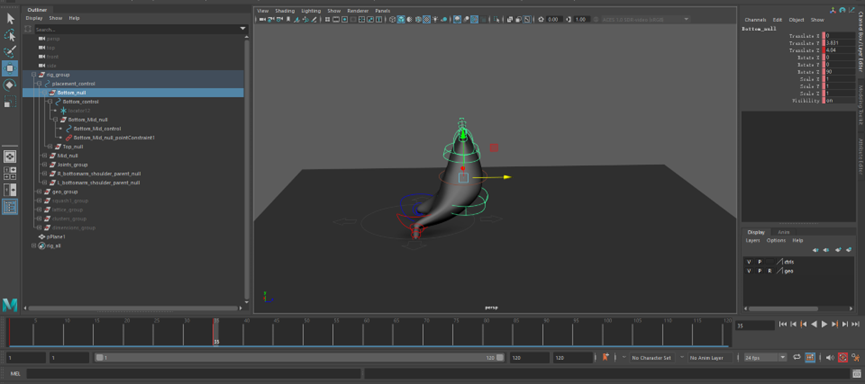
Task: Select Bottom_Mid_control in the Outliner
Action: coord(97,129)
